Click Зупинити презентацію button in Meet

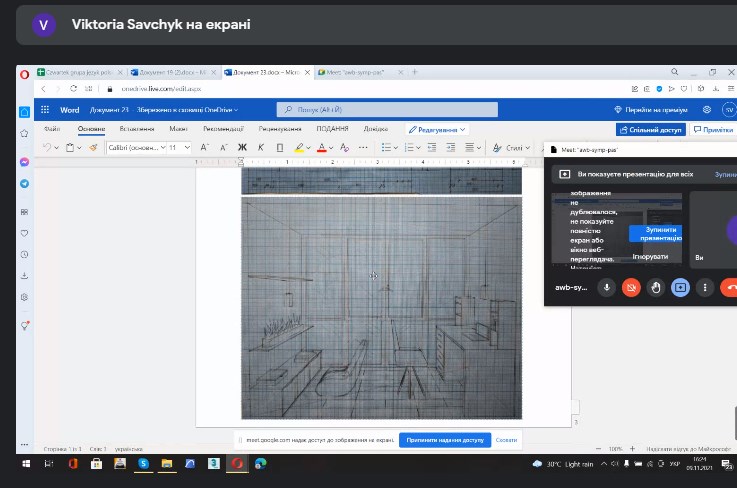[656, 234]
